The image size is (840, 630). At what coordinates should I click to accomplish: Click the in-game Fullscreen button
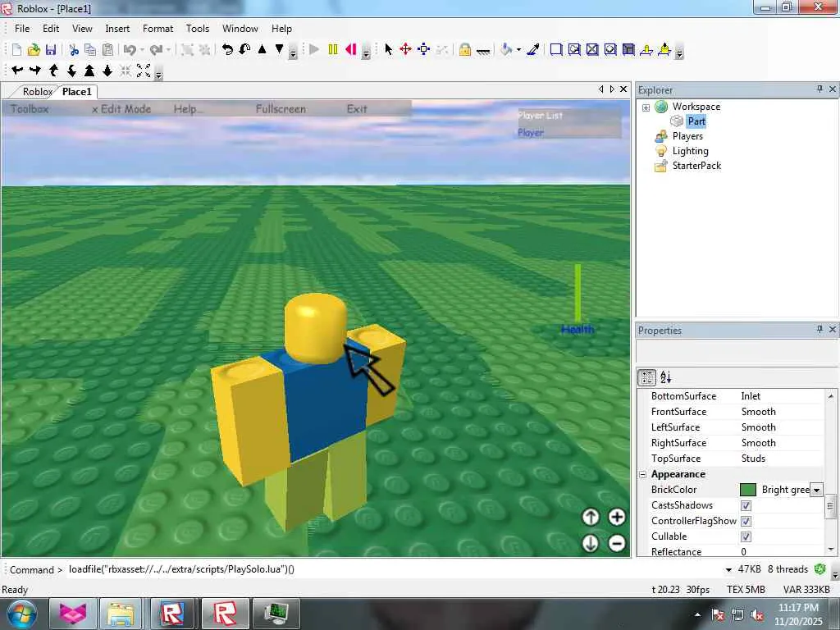[x=281, y=109]
